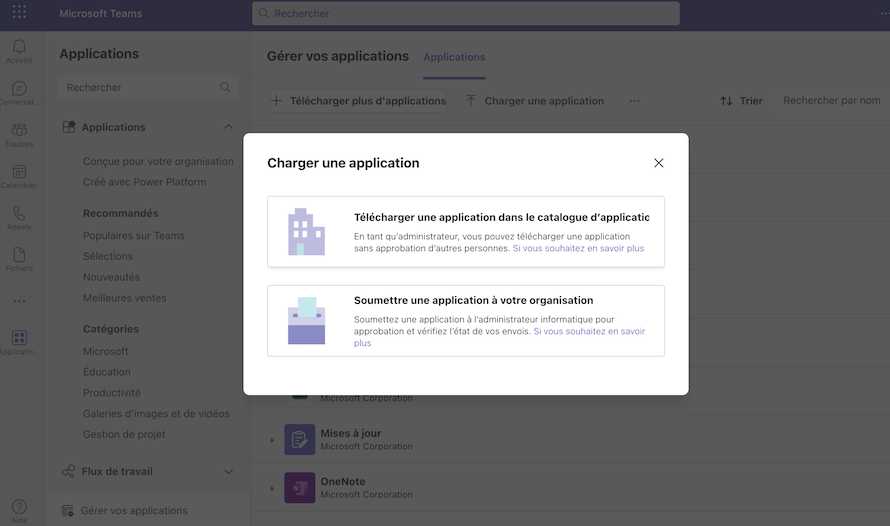Click the Recommandés heading
The height and width of the screenshot is (526, 890).
[x=120, y=213]
